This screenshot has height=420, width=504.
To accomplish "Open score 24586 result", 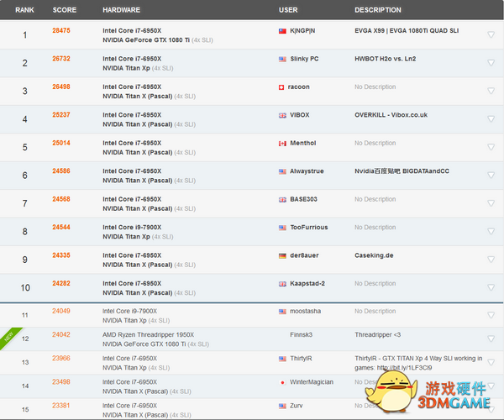I will click(61, 171).
